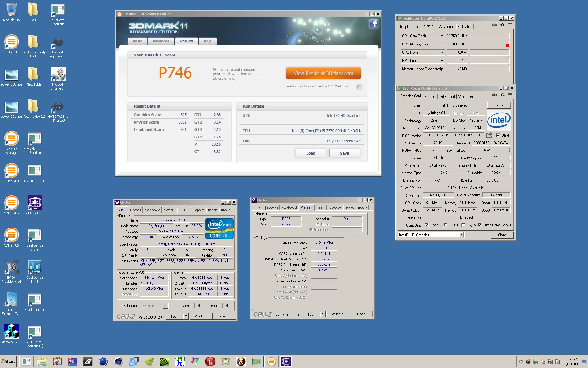Click the Core Speed value field in CPU-Z
Screen dimensions: 588x368
[154, 278]
